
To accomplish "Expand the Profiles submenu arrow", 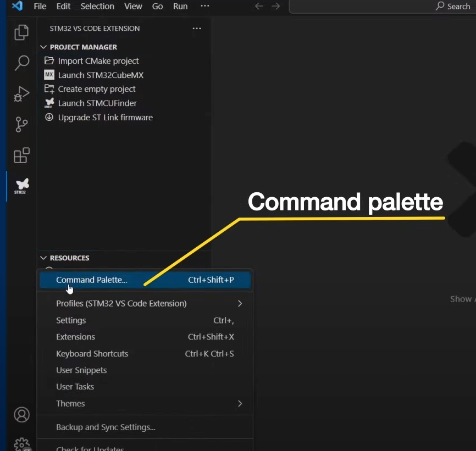I will click(240, 304).
